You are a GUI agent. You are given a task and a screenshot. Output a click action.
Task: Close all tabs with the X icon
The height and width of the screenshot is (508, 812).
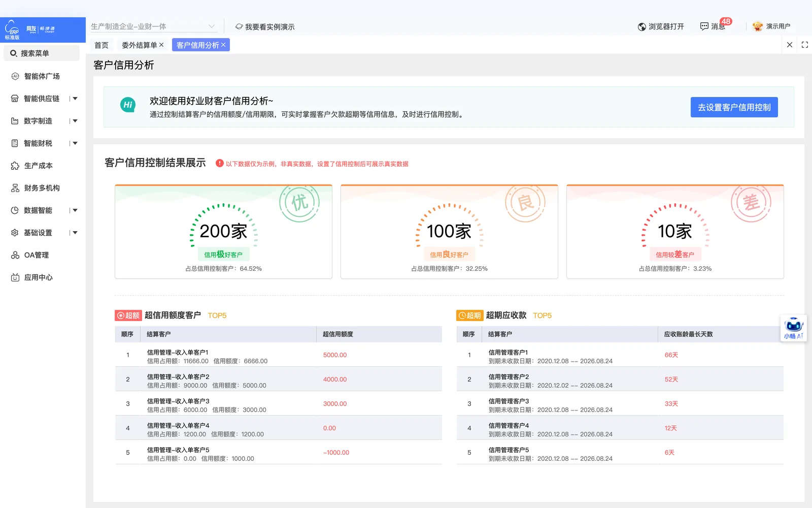coord(790,45)
